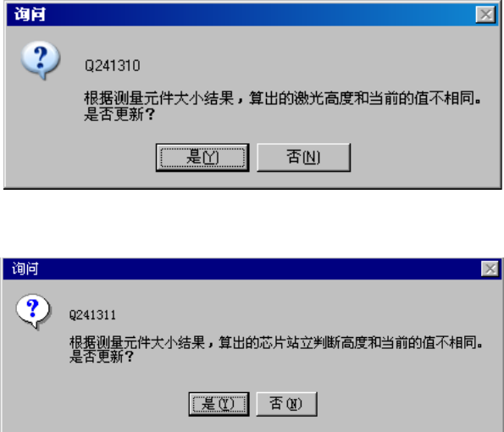Image resolution: width=504 pixels, height=432 pixels.
Task: Click the 询问 title text on the gradient title bar
Action: (30, 14)
